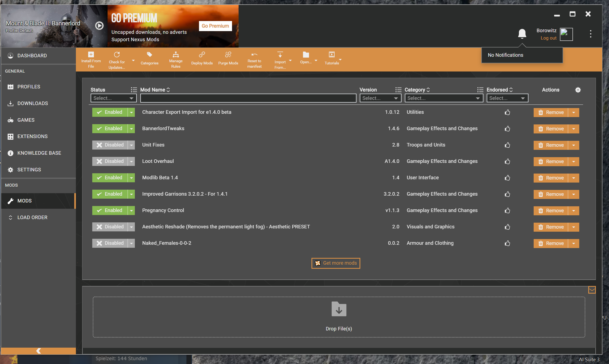Click Import From icon

[280, 55]
